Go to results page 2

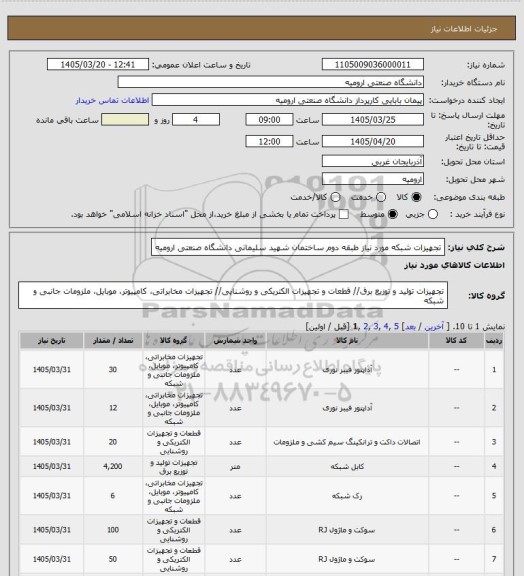tap(366, 326)
